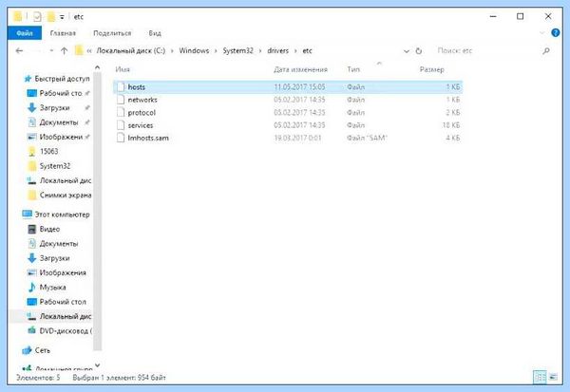570x392 pixels.
Task: Select the hosts file
Action: pyautogui.click(x=288, y=86)
